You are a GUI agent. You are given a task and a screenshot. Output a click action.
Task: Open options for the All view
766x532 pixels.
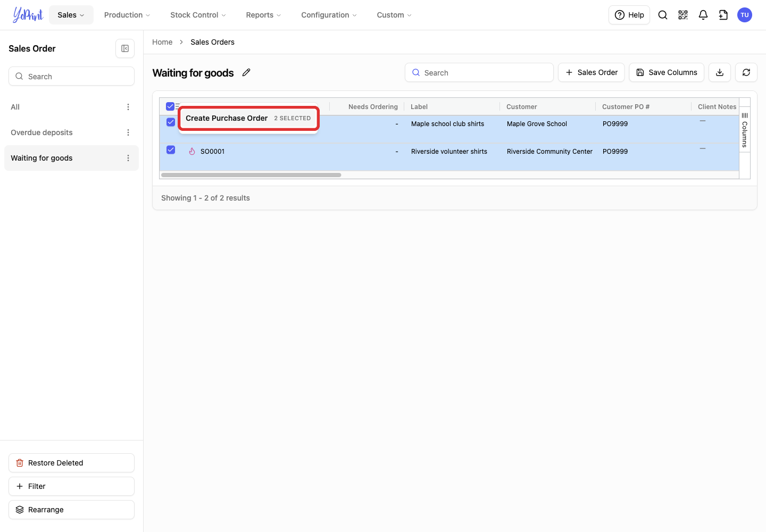[128, 107]
